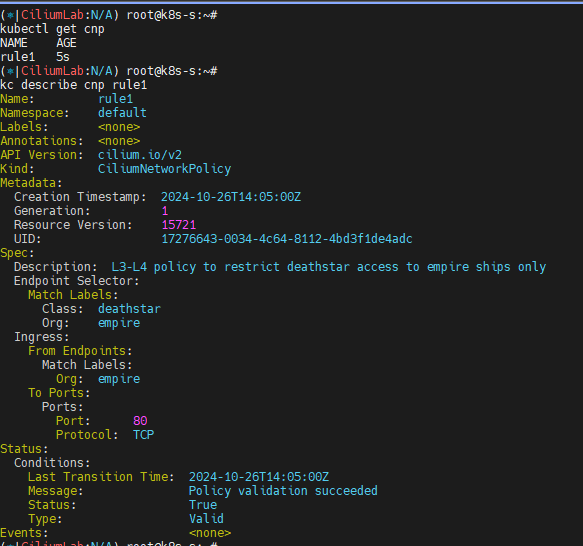This screenshot has height=546, width=583.
Task: Click the 'kubectl get cnp' command text
Action: (52, 29)
